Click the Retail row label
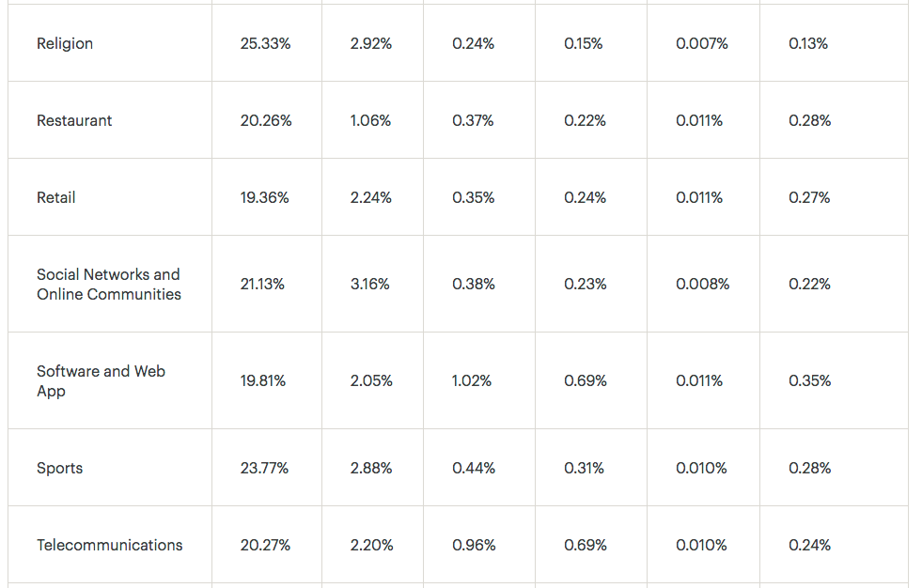Image resolution: width=922 pixels, height=588 pixels. (55, 197)
